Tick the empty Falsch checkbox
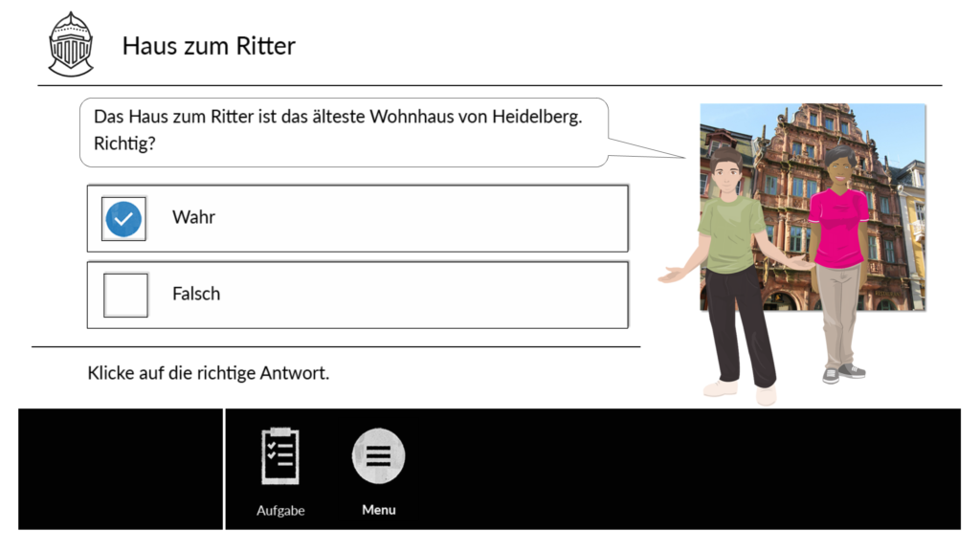 tap(125, 295)
